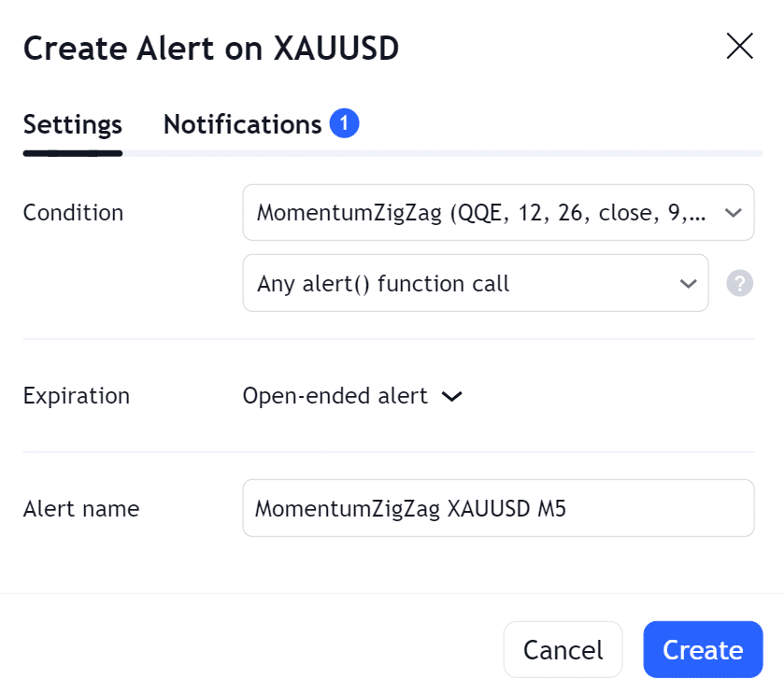This screenshot has height=694, width=784.
Task: Click the Create Alert on XAUUSD title
Action: click(211, 48)
